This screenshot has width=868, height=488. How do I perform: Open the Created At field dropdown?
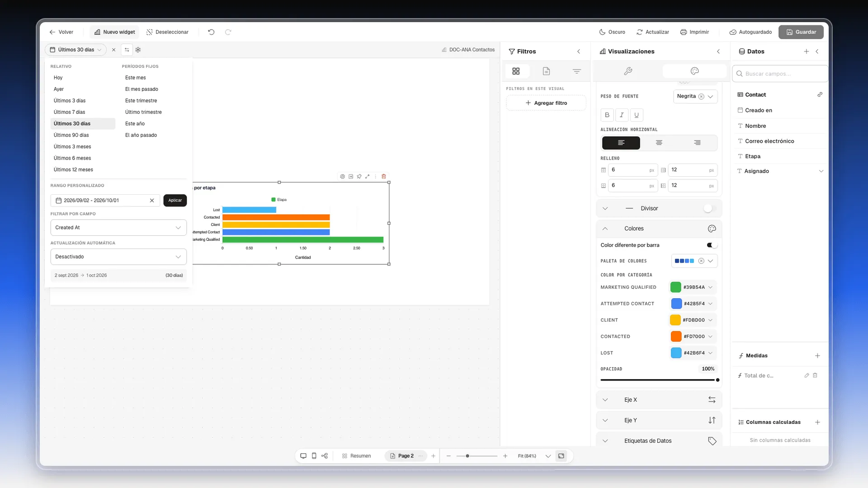pos(118,228)
